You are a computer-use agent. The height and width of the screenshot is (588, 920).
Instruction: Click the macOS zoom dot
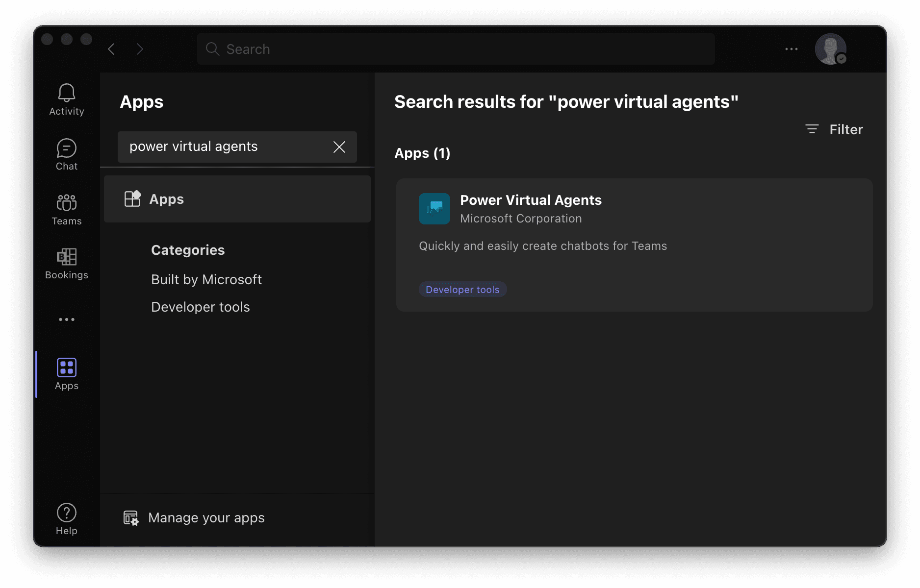tap(86, 39)
